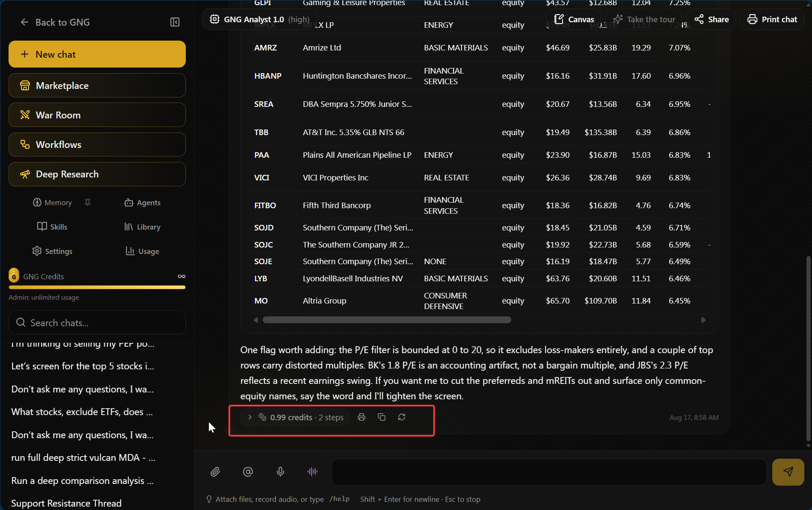Screen dimensions: 812x510
Task: Attach a file via paperclip icon
Action: pyautogui.click(x=215, y=472)
